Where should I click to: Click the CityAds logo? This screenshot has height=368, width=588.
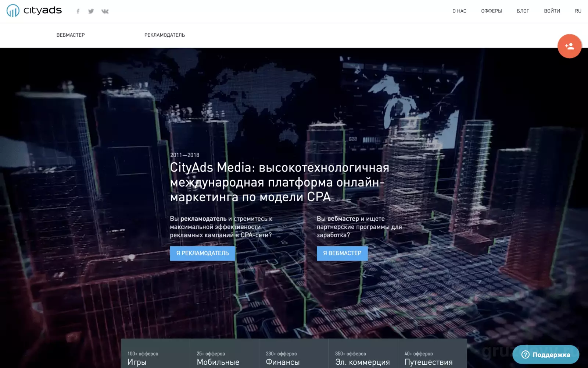pyautogui.click(x=34, y=11)
